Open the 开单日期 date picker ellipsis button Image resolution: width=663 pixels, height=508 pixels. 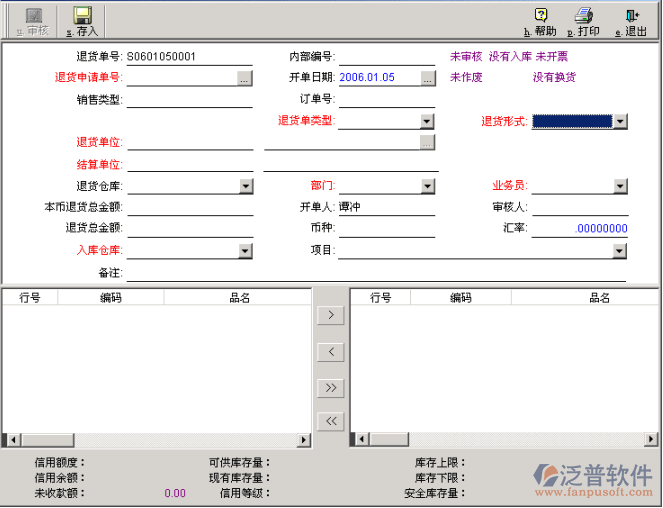coord(428,77)
